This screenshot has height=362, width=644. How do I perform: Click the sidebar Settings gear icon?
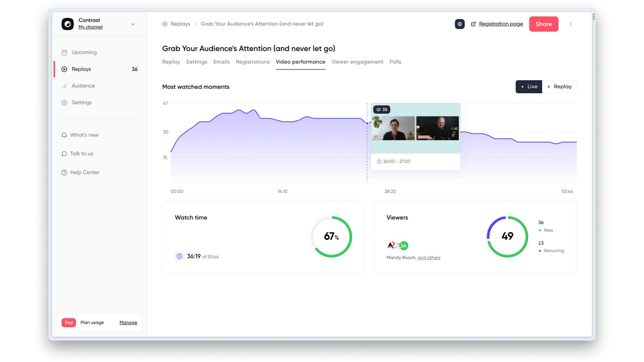coord(64,103)
